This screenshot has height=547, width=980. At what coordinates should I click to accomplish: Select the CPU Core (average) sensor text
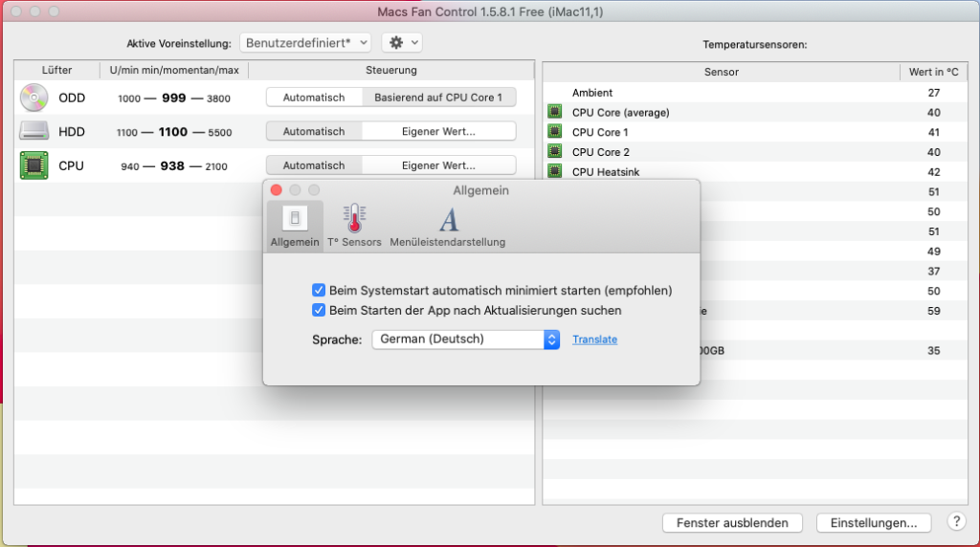coord(620,113)
